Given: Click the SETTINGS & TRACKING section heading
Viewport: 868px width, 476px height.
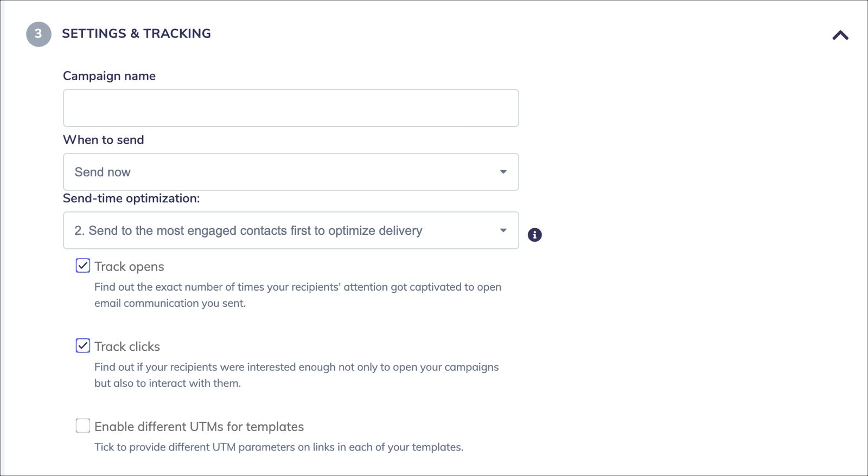Looking at the screenshot, I should (136, 34).
